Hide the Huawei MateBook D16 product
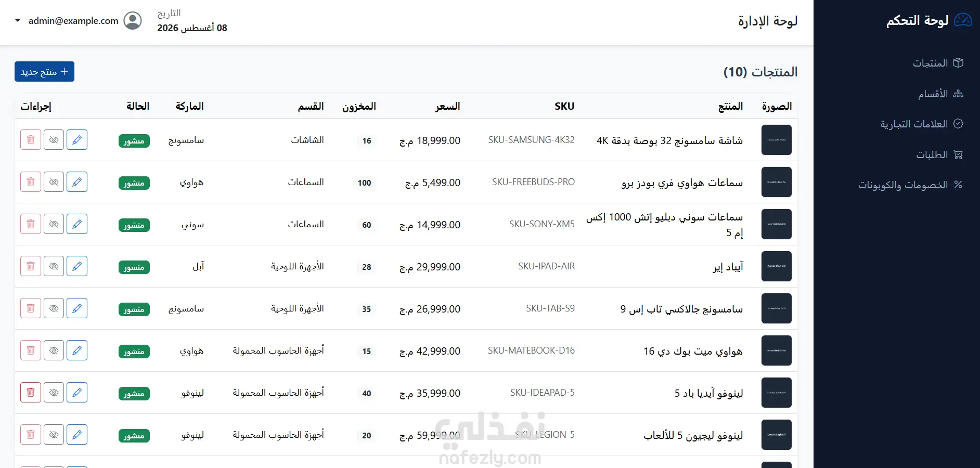 point(54,350)
